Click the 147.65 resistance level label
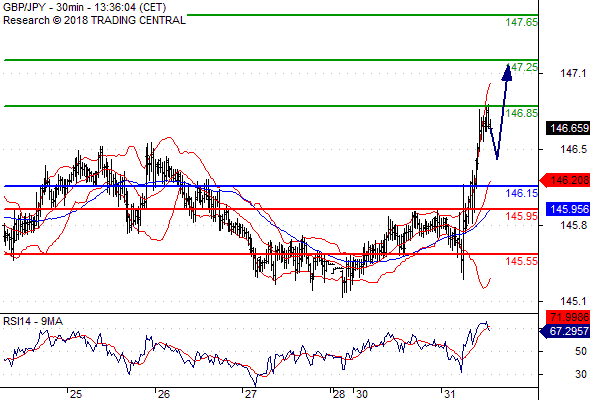590x400 pixels. pyautogui.click(x=522, y=22)
